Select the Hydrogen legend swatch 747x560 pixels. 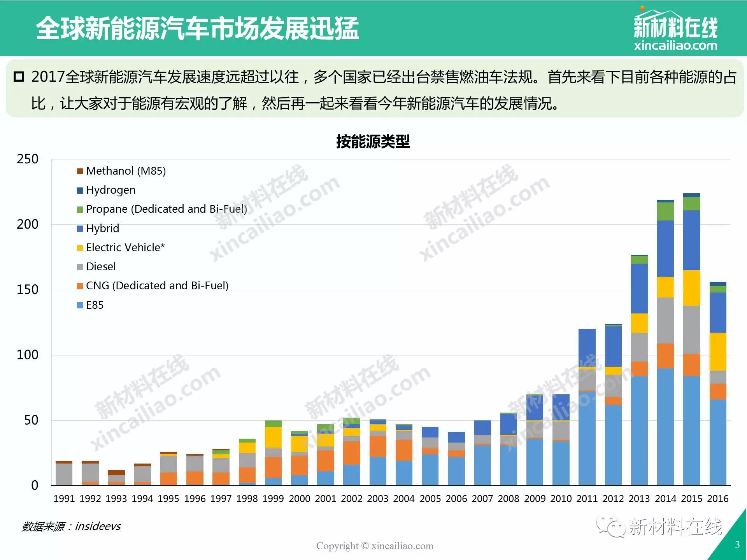coord(80,190)
